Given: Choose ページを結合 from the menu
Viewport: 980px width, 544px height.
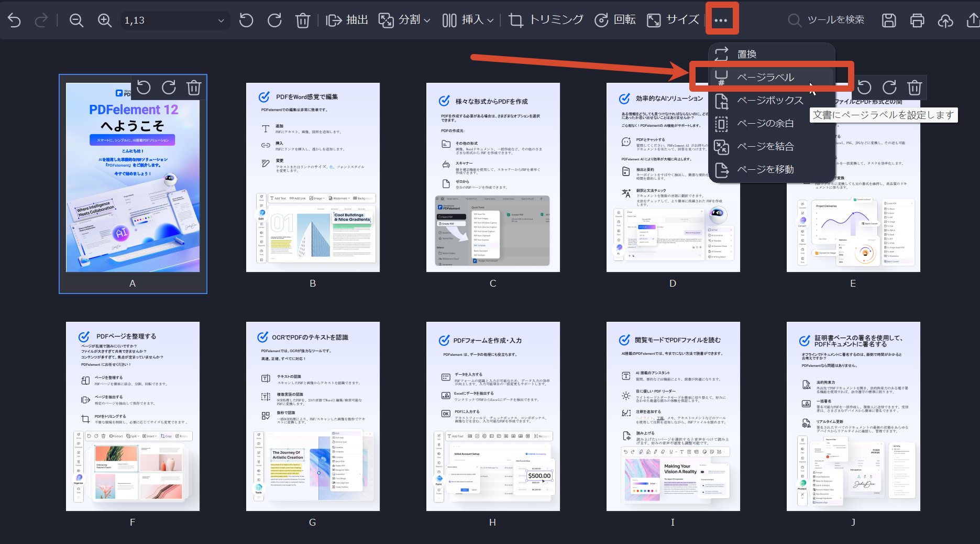Looking at the screenshot, I should click(x=772, y=146).
